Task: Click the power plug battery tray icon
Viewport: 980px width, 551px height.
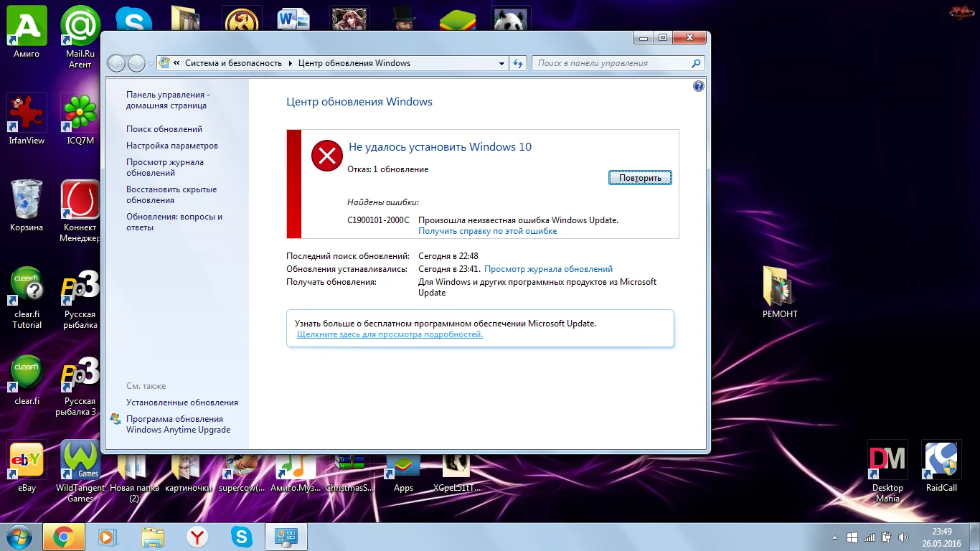Action: [x=887, y=537]
